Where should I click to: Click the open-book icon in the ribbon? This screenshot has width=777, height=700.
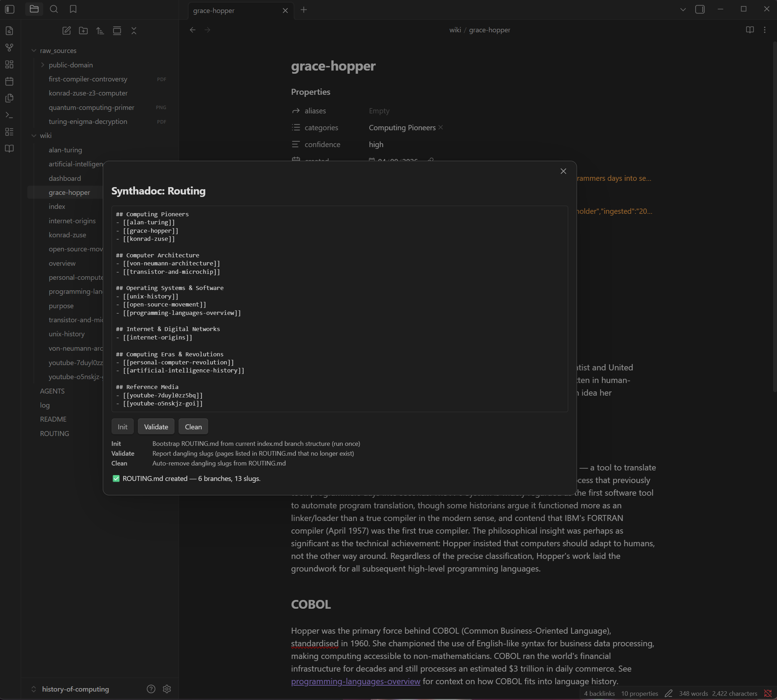click(9, 149)
